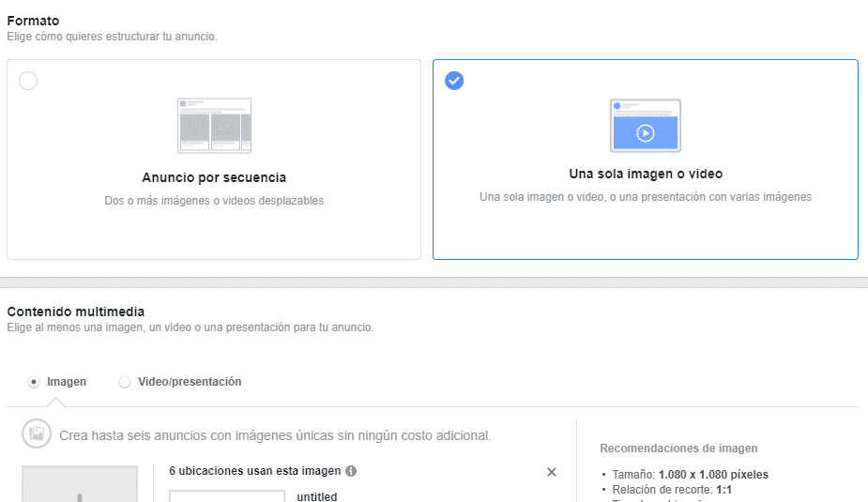
Task: Click the Una sola imagen card description text
Action: pyautogui.click(x=646, y=197)
